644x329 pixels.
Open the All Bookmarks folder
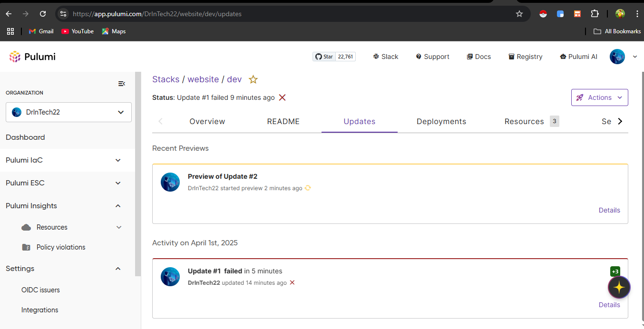(617, 31)
